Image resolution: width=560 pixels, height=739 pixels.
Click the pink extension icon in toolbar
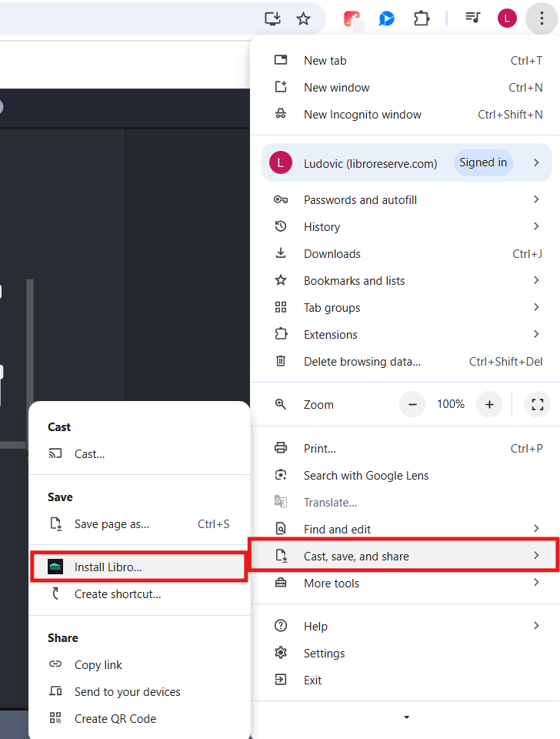[x=353, y=18]
